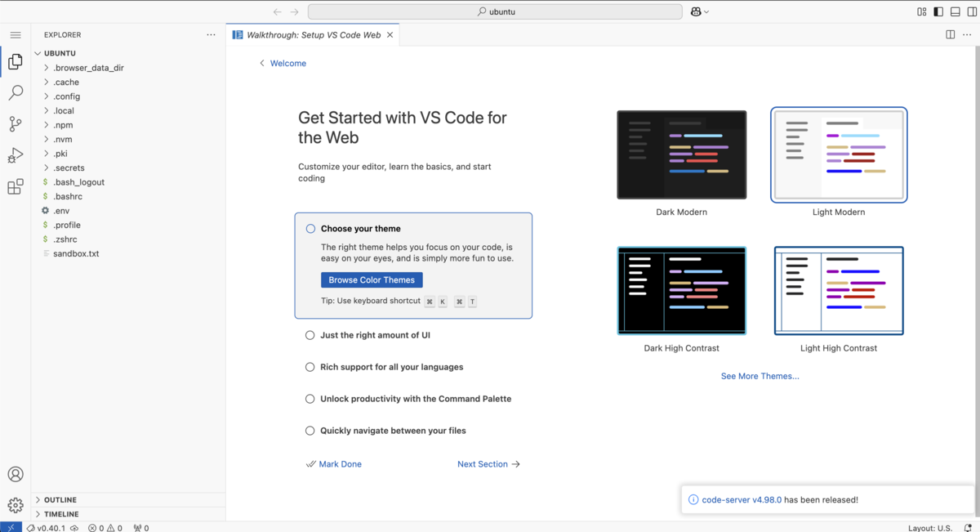The width and height of the screenshot is (980, 532).
Task: Select the Light High Contrast theme thumbnail
Action: 839,291
